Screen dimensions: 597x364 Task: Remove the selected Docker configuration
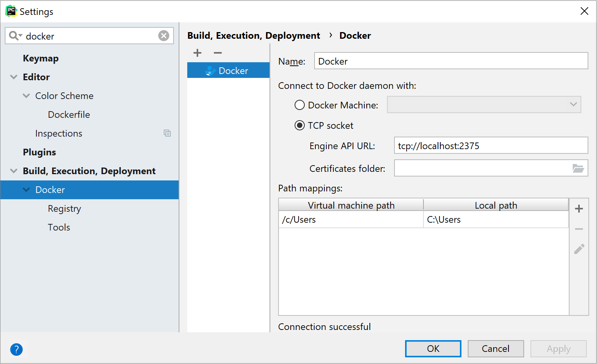218,53
